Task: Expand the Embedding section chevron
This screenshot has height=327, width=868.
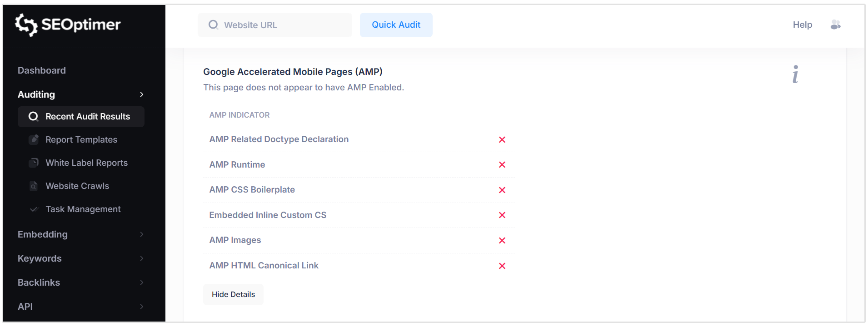Action: coord(142,234)
